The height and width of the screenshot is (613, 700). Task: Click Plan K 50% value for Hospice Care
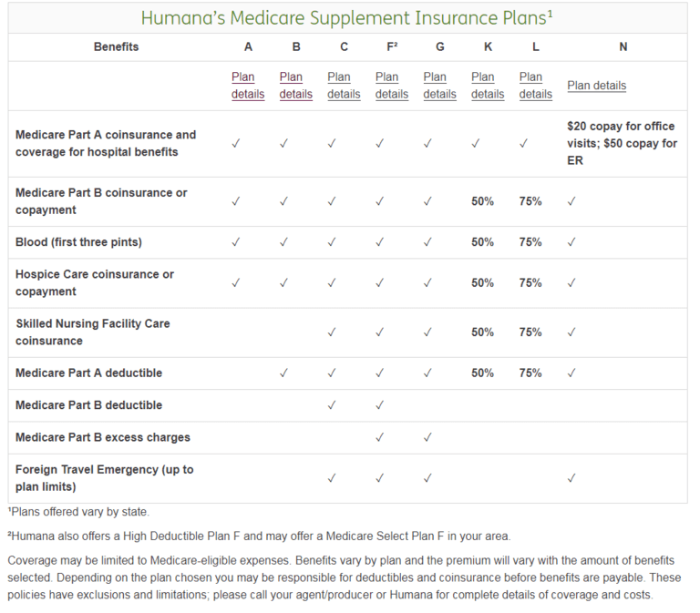click(x=482, y=283)
